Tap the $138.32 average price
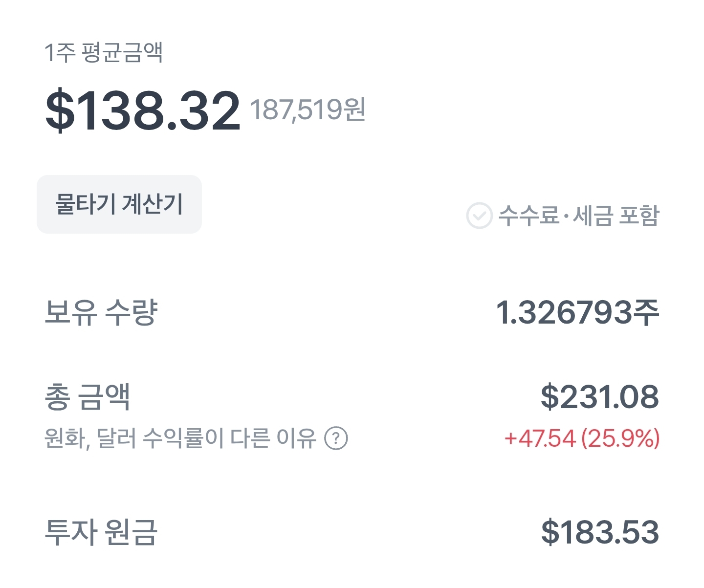 [x=143, y=111]
